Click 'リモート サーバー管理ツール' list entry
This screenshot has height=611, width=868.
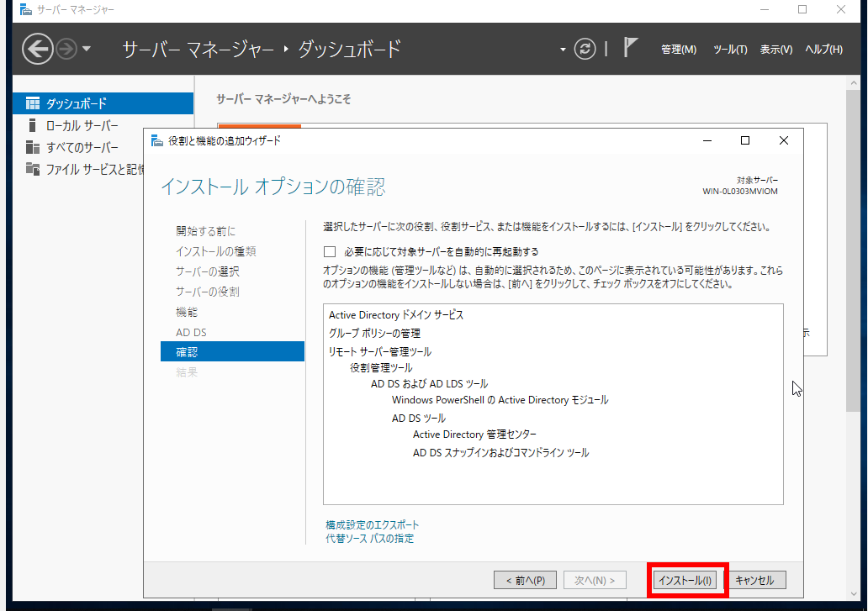[x=380, y=351]
